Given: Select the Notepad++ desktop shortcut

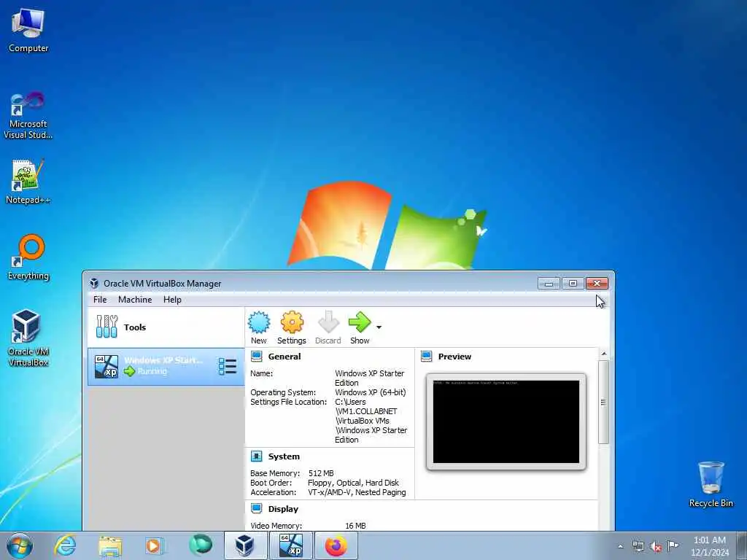Looking at the screenshot, I should tap(28, 182).
